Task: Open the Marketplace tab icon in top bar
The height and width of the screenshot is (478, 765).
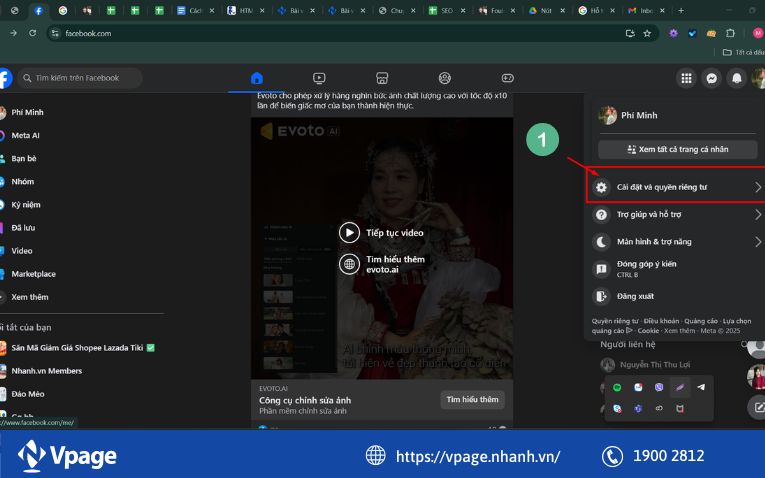Action: (x=382, y=78)
